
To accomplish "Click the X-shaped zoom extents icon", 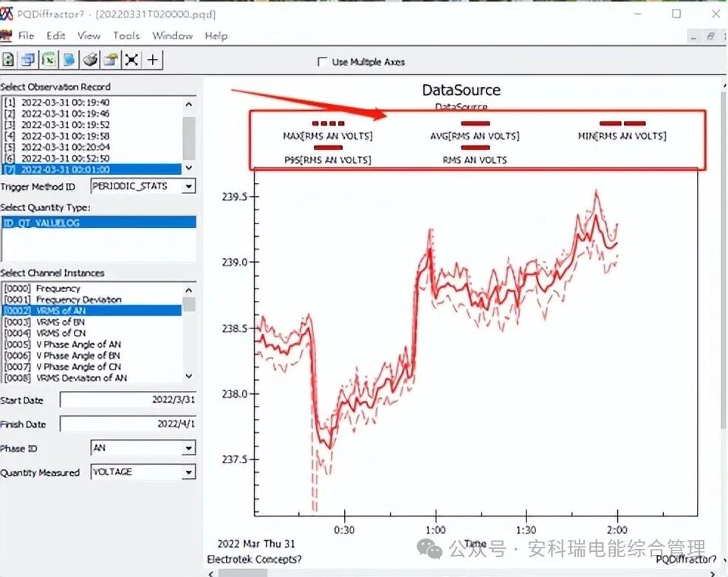I will pyautogui.click(x=131, y=60).
